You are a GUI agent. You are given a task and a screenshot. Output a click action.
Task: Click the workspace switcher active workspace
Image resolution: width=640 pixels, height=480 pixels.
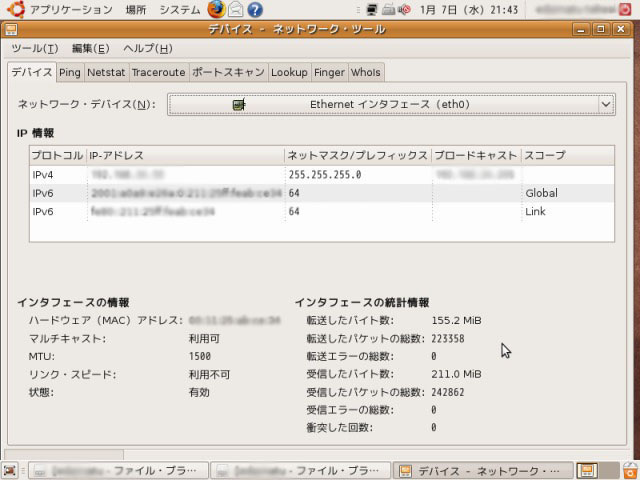[x=587, y=471]
